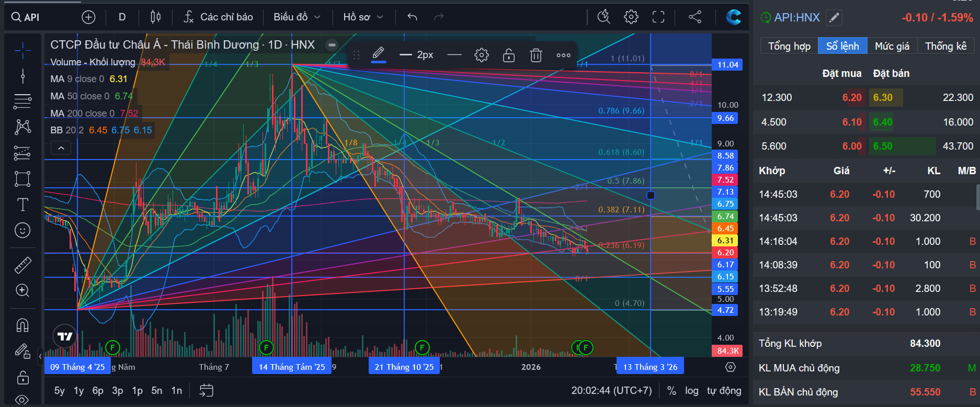
Task: Open emoji icons tool
Action: pos(22,230)
